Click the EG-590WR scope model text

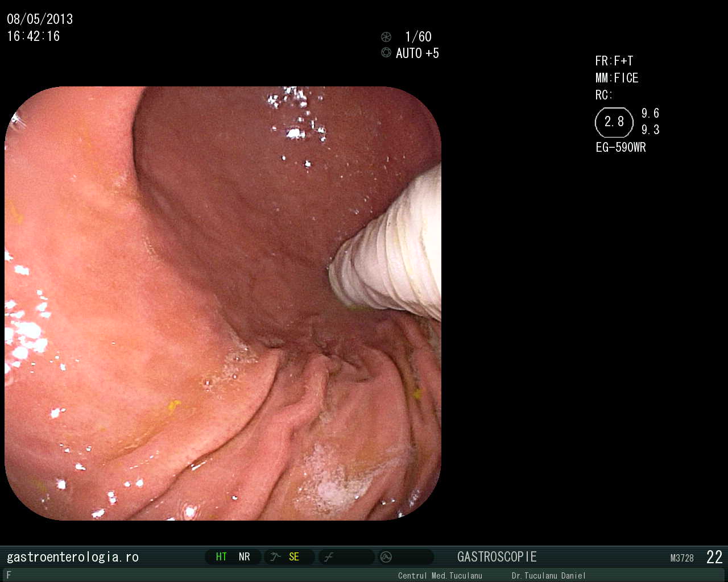(x=621, y=147)
